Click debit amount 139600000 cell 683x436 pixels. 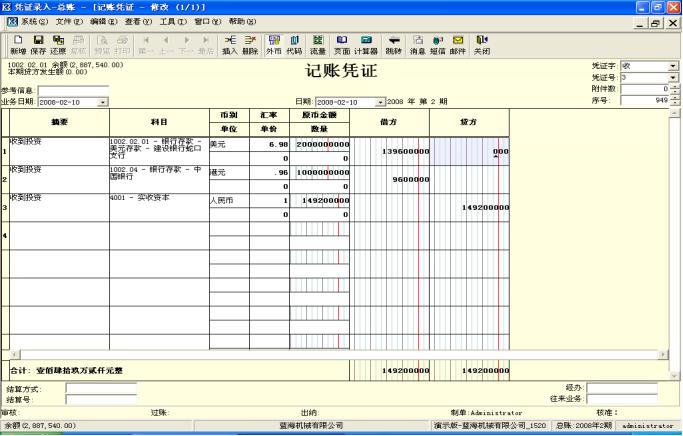[389, 151]
